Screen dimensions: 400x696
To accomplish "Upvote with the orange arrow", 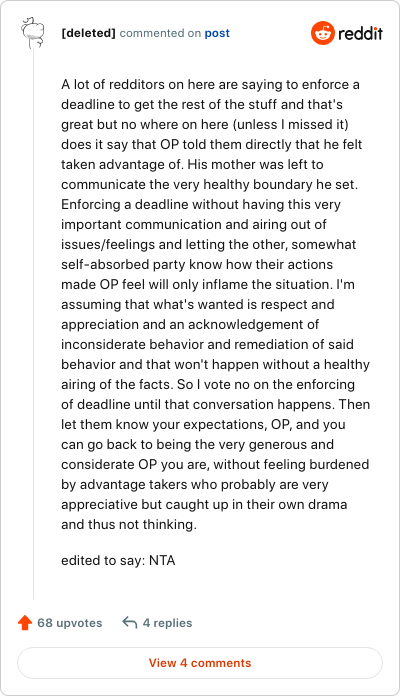I will click(25, 623).
